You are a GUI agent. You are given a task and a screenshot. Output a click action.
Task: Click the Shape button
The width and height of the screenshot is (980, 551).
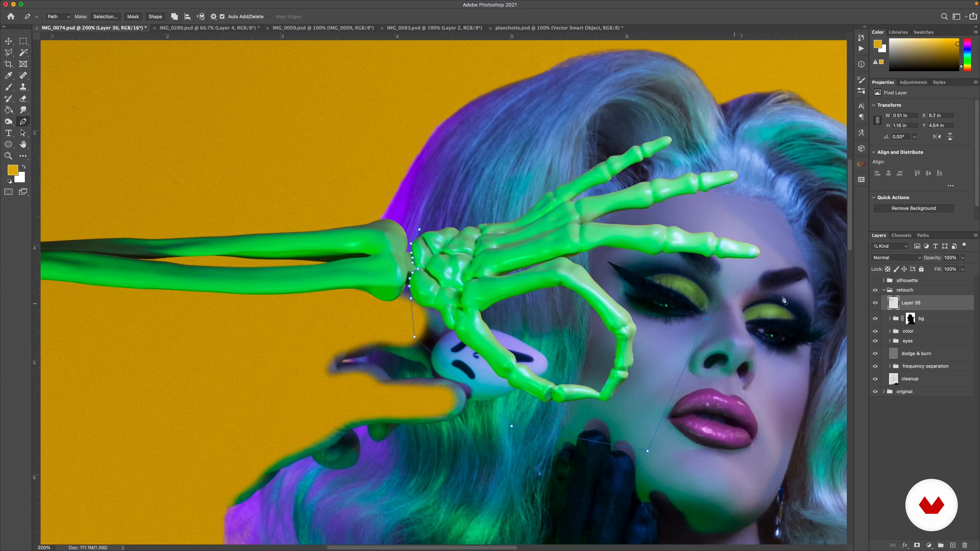click(x=155, y=16)
